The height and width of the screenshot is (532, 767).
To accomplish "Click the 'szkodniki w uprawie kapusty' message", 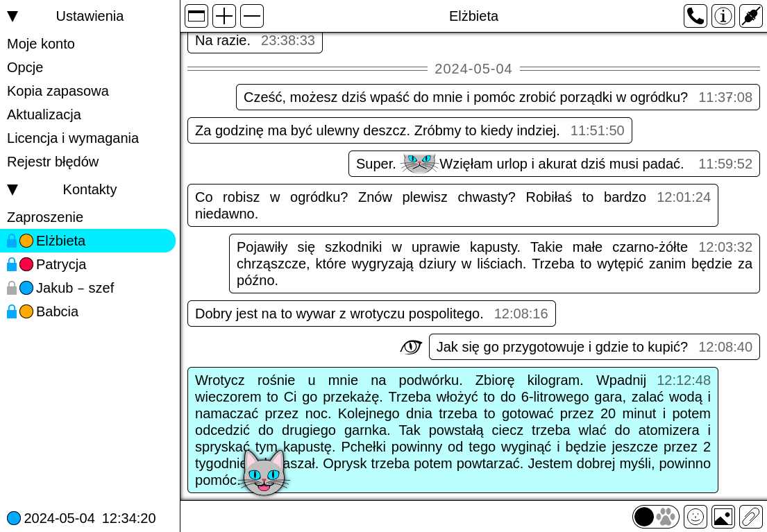I will (494, 264).
